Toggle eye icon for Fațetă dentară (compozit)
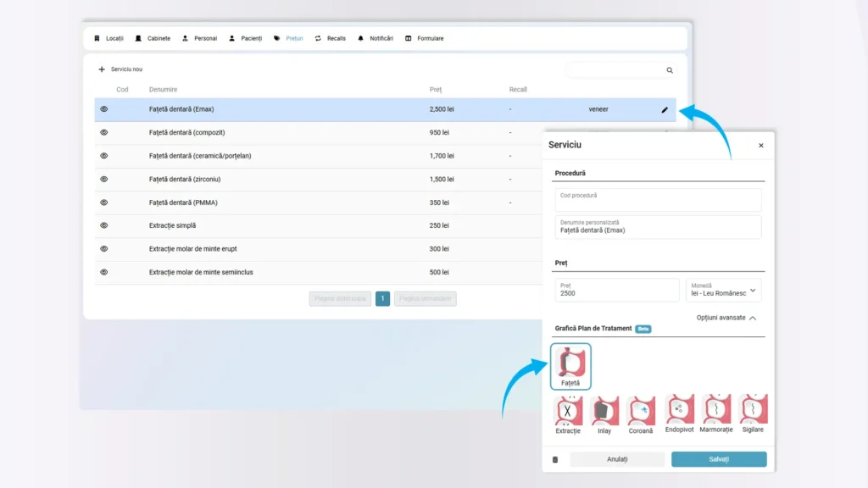 tap(104, 133)
